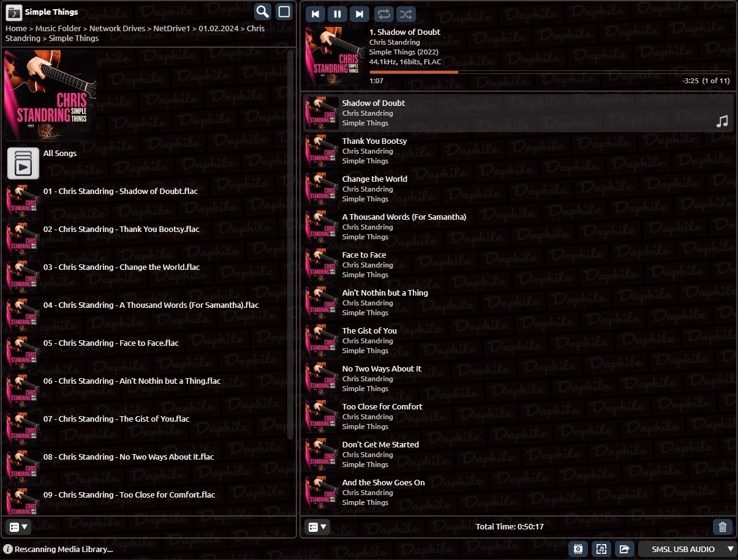738x560 pixels.
Task: Open SMSL USB AUDIO player dropdown
Action: click(x=687, y=549)
